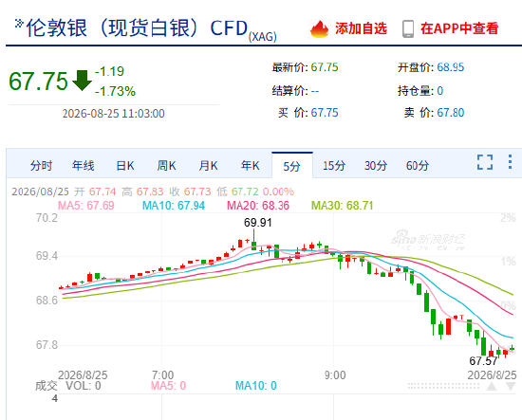The height and width of the screenshot is (420, 522).
Task: Open the three-dot chart menu
Action: click(510, 162)
